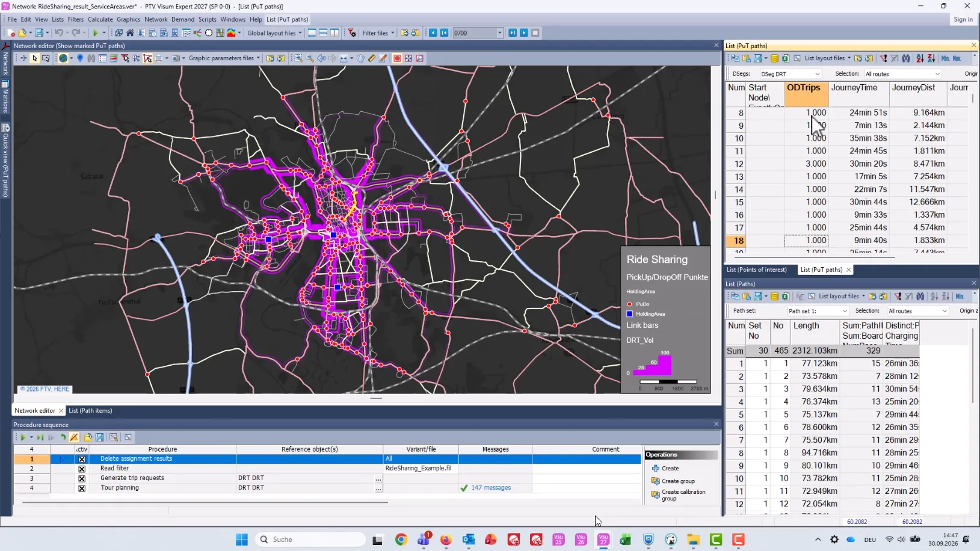Sort ascending A-Z in PuT paths list
The width and height of the screenshot is (980, 551).
point(920,58)
